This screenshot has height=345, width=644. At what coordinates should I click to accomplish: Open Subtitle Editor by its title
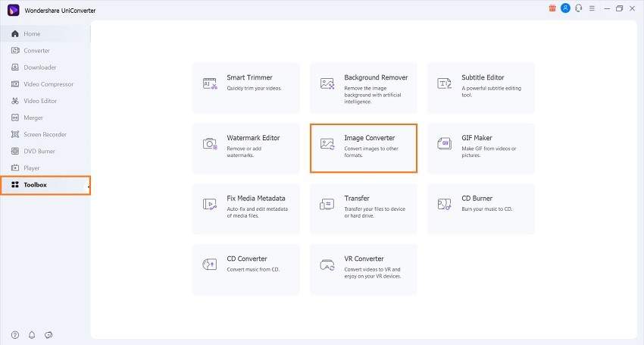(483, 77)
